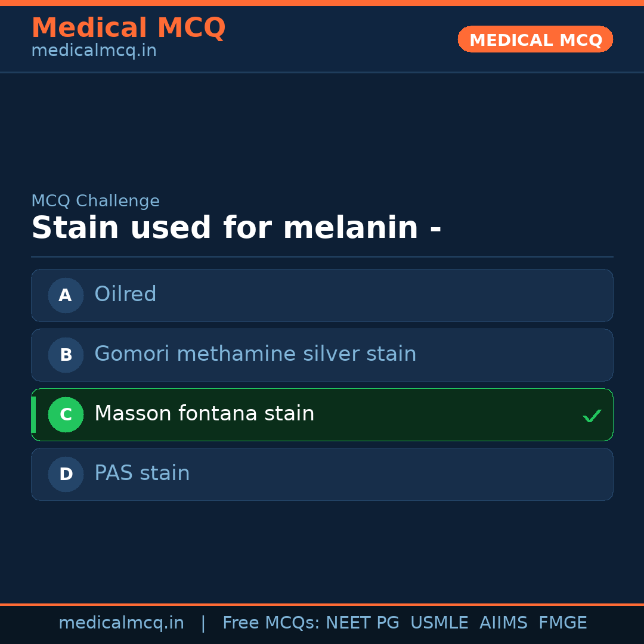Select the Gomori methamine silver stain option
The width and height of the screenshot is (644, 644).
[322, 355]
